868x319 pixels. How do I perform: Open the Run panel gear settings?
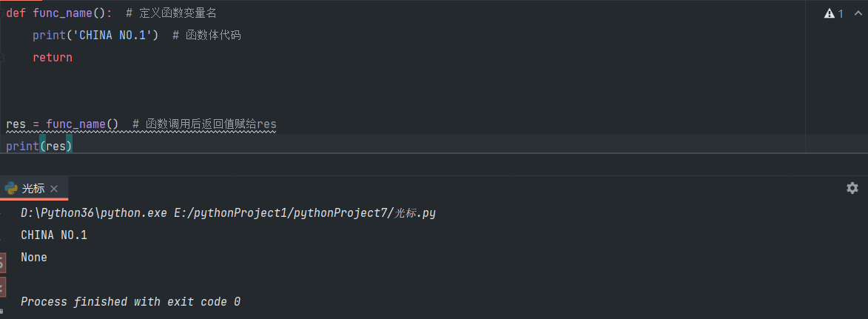click(852, 188)
